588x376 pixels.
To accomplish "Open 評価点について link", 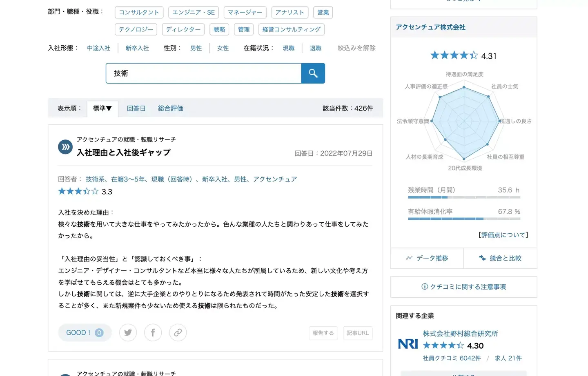I will tap(503, 235).
